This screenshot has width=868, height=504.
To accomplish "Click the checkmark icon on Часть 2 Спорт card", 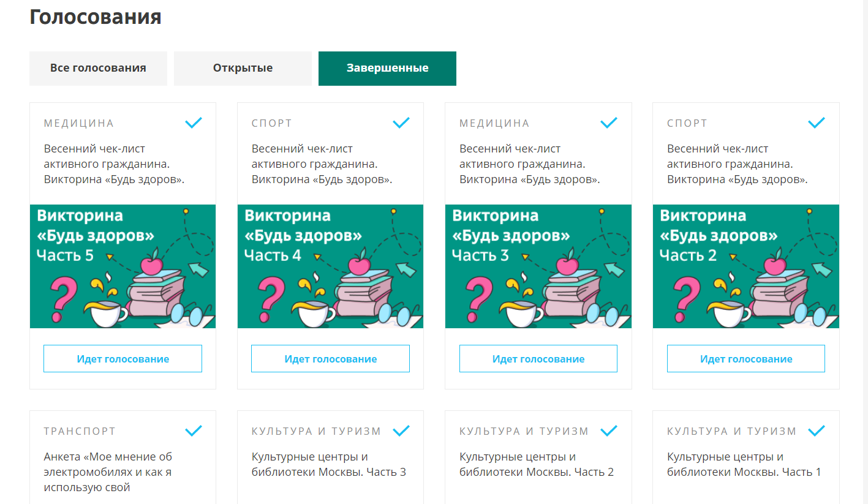I will tap(817, 123).
